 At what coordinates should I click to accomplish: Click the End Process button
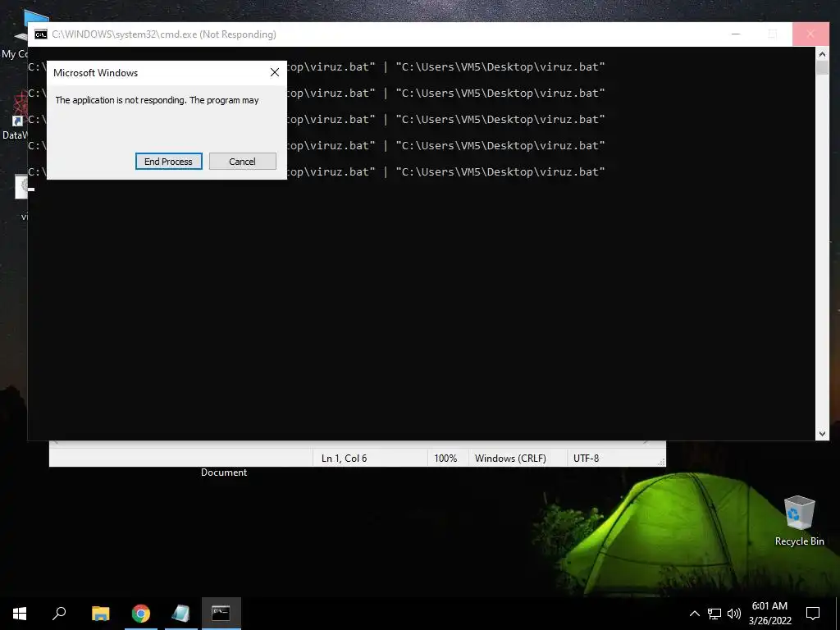(168, 162)
